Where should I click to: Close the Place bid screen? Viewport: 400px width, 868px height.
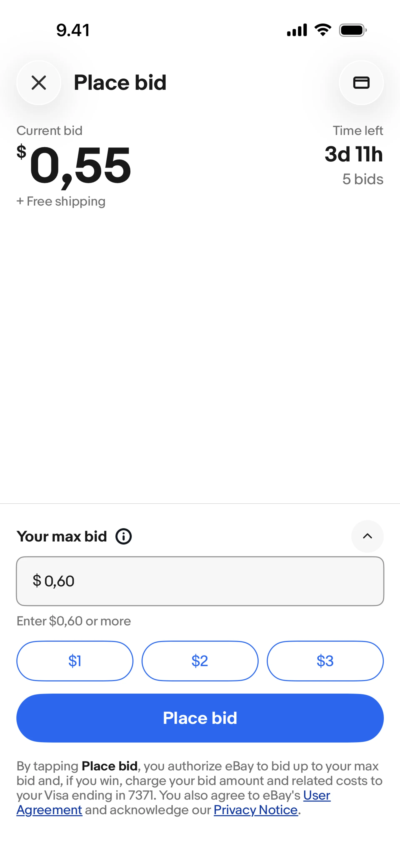click(39, 83)
